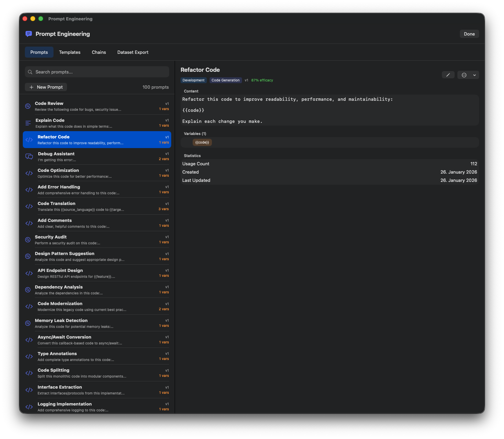Switch to the Dataset Export tab
The width and height of the screenshot is (504, 439).
click(133, 52)
